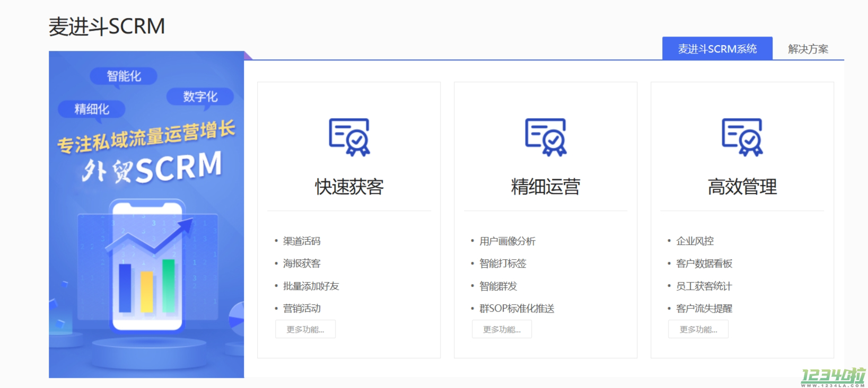
Task: Open 更多功能 under 快速获客
Action: click(305, 329)
